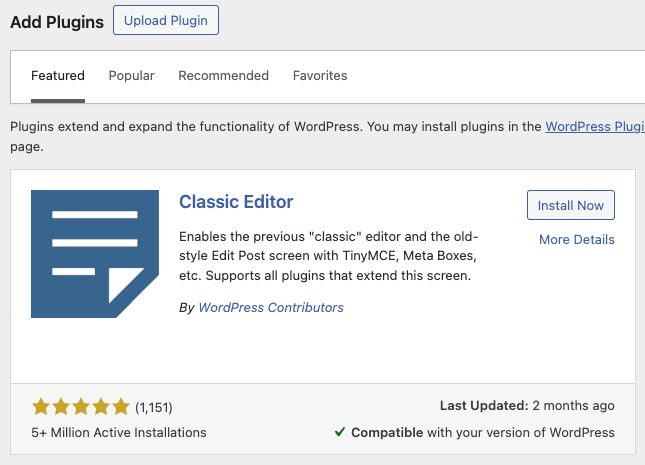The image size is (645, 465).
Task: Click the Add Plugins page heading
Action: point(57,22)
